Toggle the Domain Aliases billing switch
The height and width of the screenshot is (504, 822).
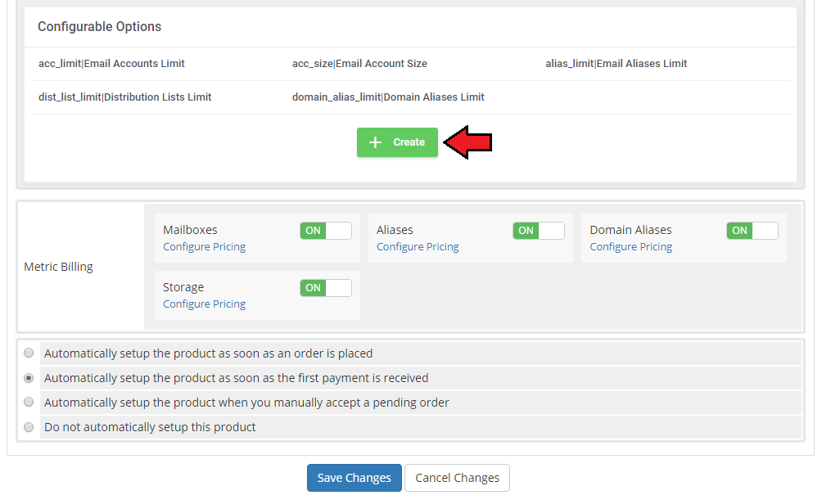tap(752, 231)
